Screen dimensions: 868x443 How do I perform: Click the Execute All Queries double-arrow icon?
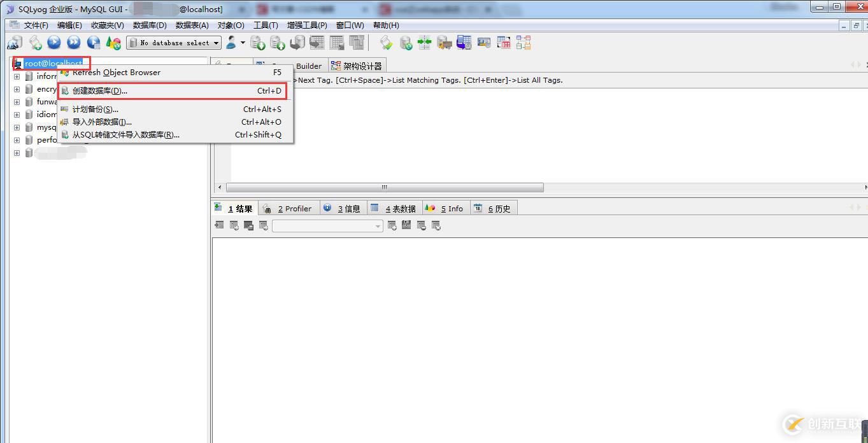tap(74, 43)
